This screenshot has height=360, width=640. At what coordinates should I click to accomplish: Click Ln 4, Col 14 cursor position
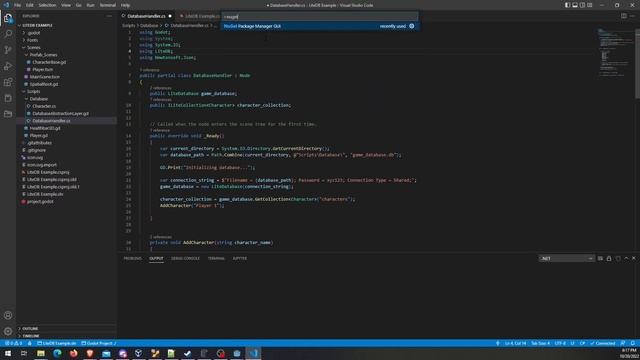point(516,343)
